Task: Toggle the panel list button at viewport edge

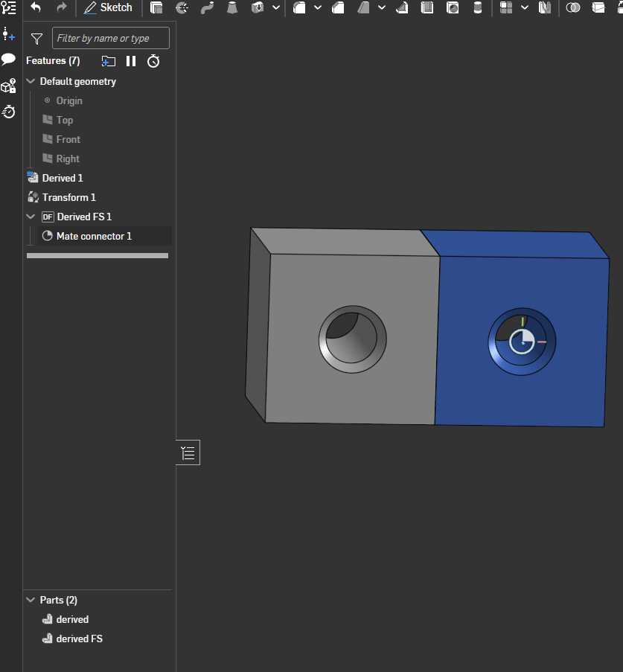Action: pos(188,452)
